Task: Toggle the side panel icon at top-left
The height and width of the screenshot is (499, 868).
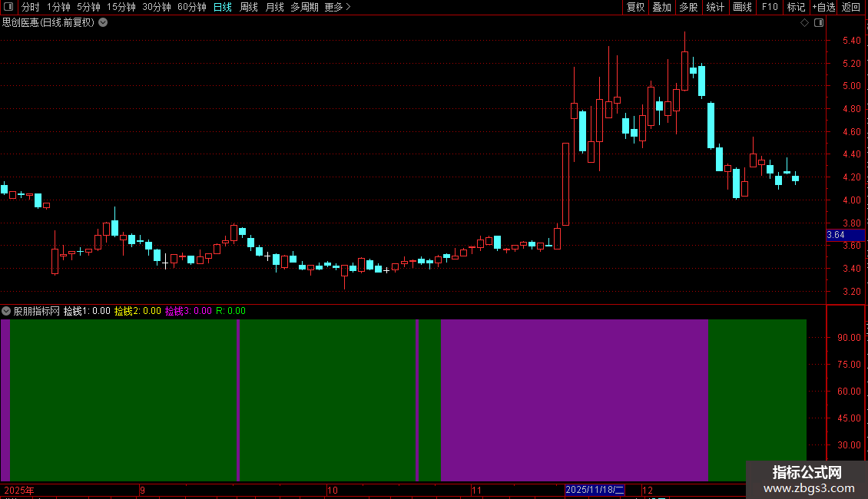Action: [8, 7]
